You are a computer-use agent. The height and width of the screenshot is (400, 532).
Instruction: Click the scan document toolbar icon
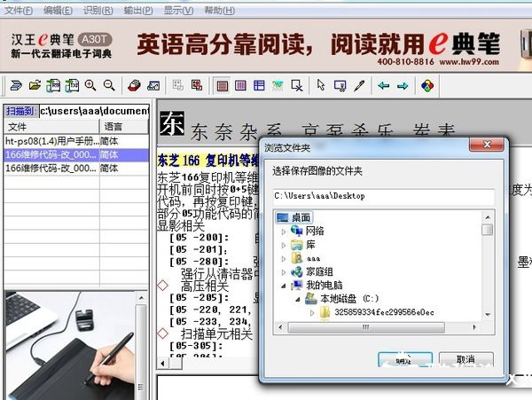[x=16, y=85]
